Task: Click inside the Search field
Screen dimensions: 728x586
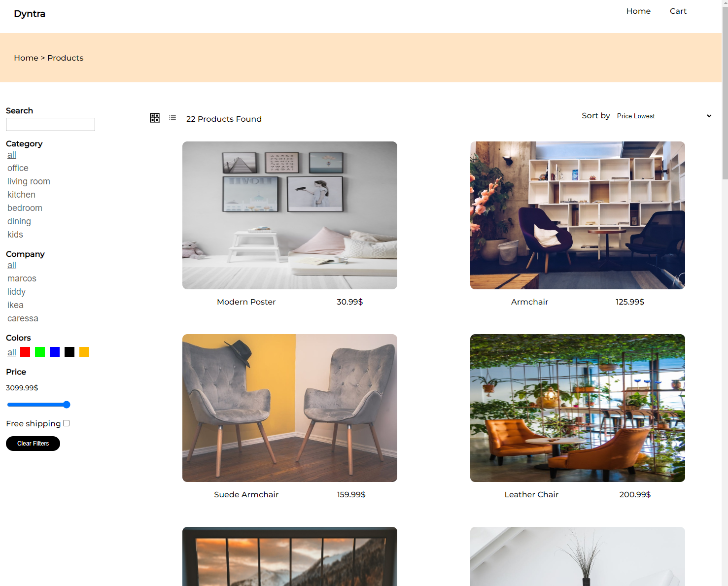Action: pos(50,124)
